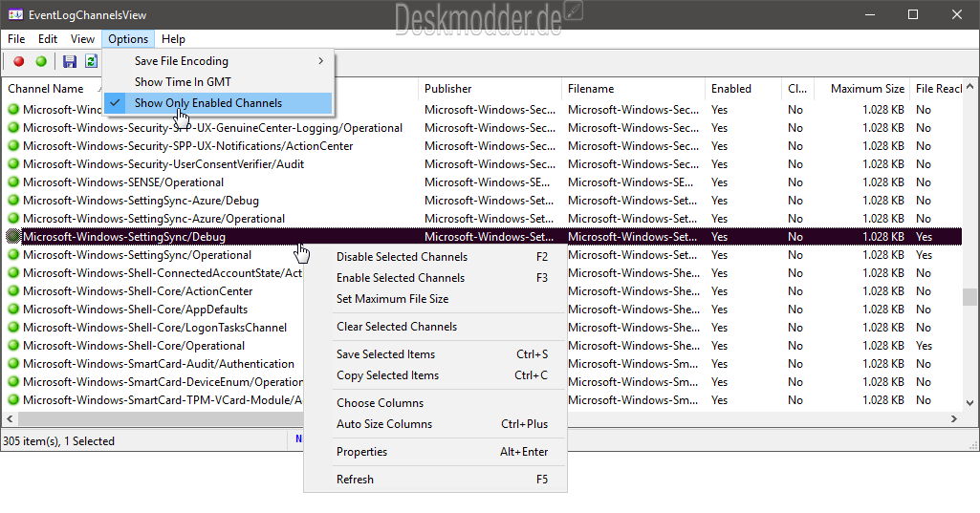Click green icon of SPP-UX-GenuineCenter-Logging row

coord(13,128)
